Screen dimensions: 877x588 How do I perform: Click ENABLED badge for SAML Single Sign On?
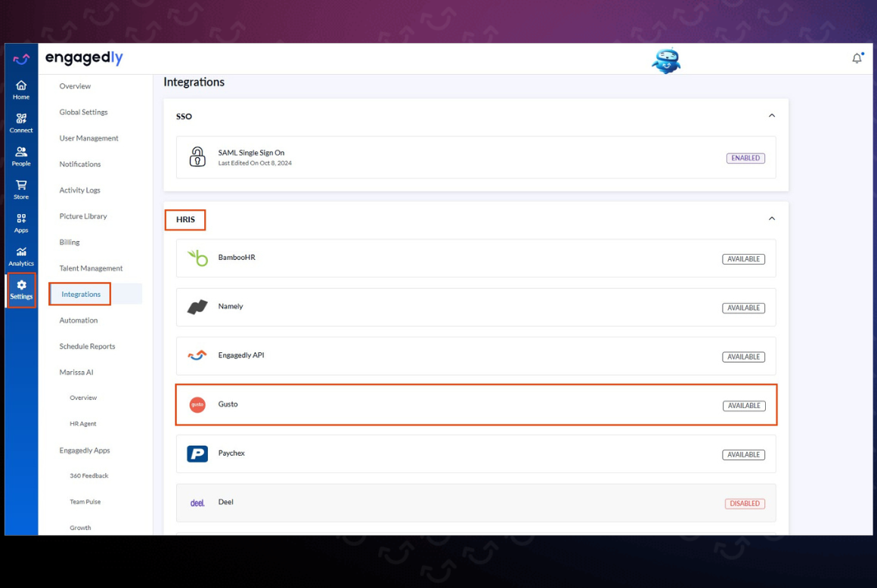(745, 158)
